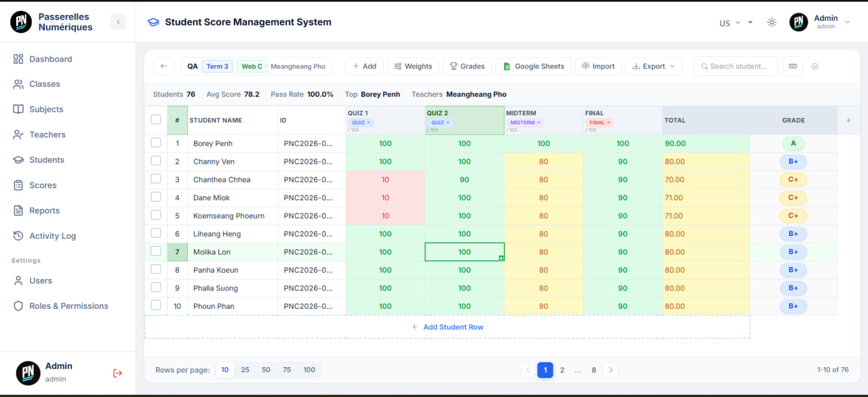Viewport: 868px width, 397px height.
Task: Click the STUDENT NAME column header
Action: tap(233, 120)
